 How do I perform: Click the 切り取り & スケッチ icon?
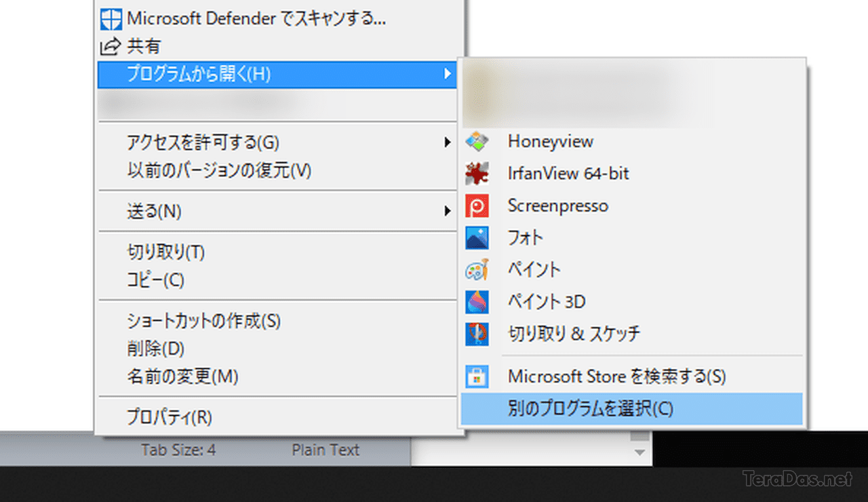pos(477,334)
